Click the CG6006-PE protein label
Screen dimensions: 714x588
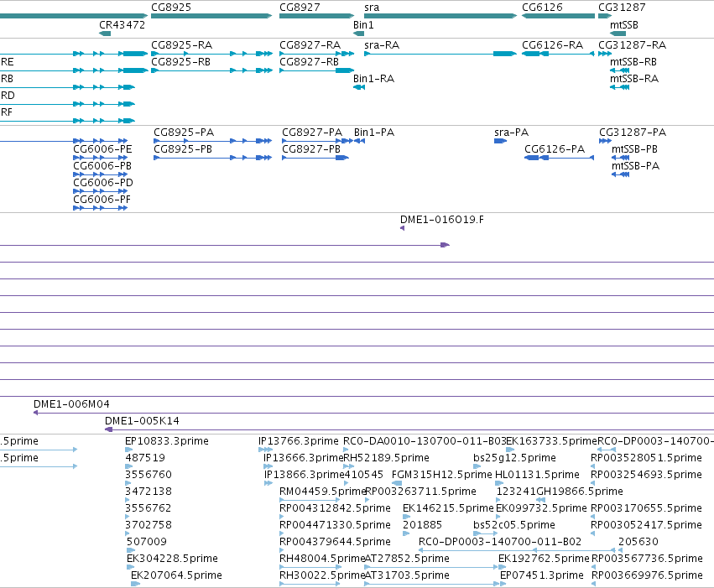coord(102,149)
